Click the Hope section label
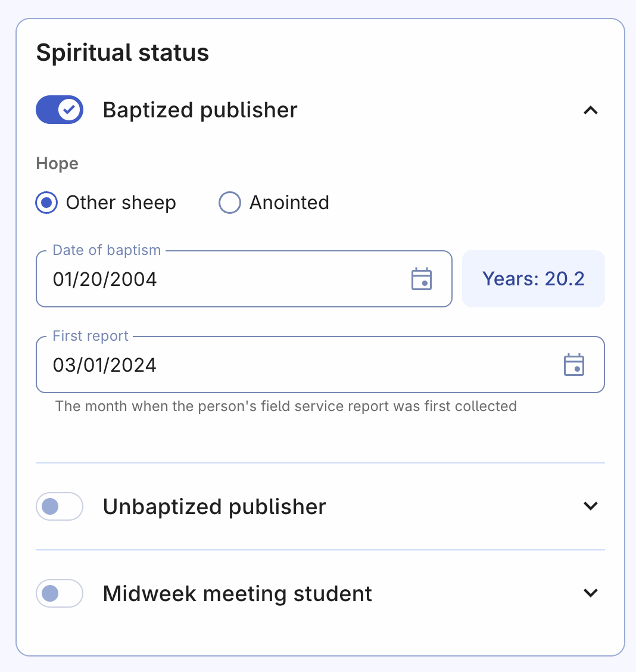The image size is (636, 672). coord(57,164)
